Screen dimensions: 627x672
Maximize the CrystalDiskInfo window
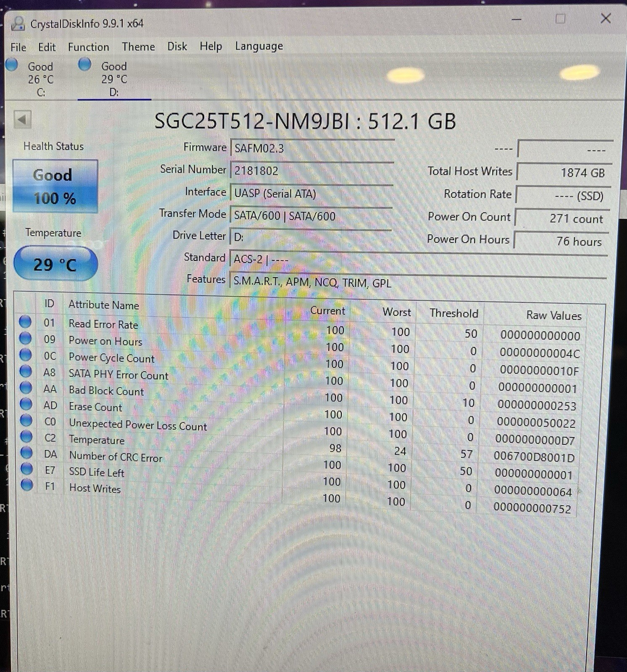click(x=560, y=19)
